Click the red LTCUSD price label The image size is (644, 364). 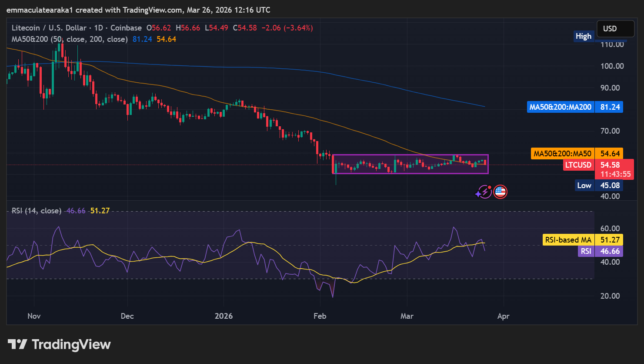[578, 165]
